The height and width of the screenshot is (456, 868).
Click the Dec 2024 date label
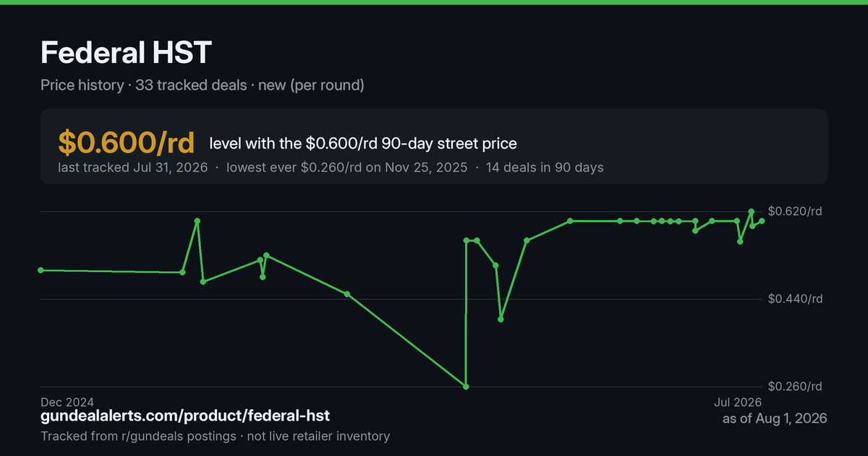pyautogui.click(x=67, y=402)
